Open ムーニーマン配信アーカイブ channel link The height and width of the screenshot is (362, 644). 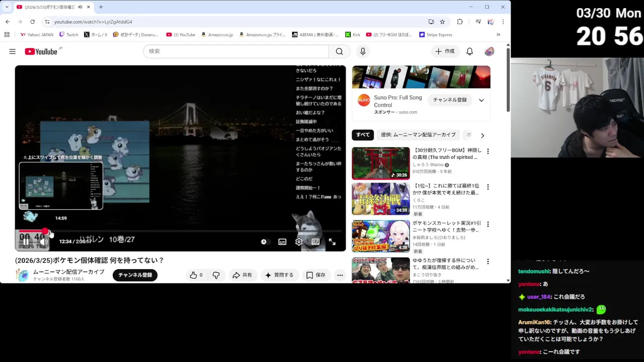pyautogui.click(x=68, y=272)
